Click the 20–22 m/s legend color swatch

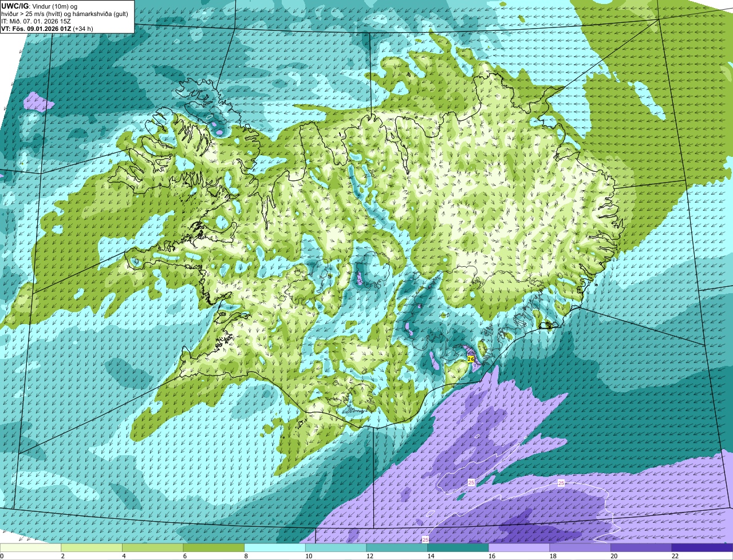(641, 547)
